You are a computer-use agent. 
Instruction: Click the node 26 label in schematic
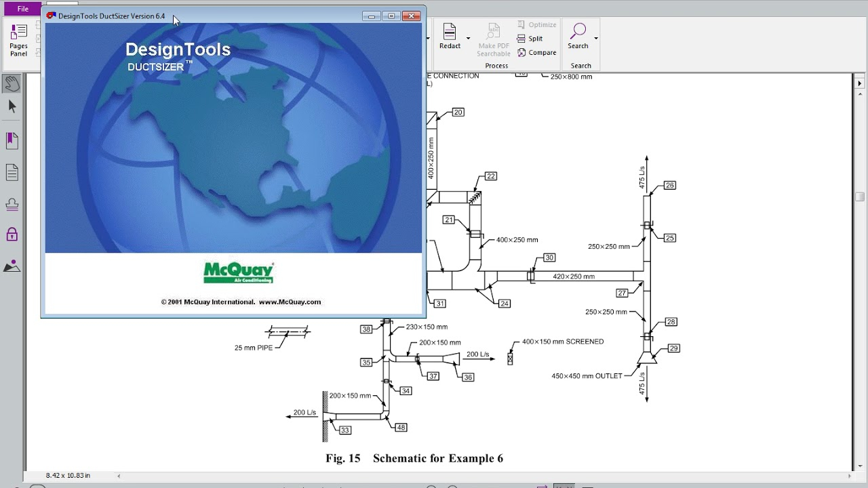coord(670,185)
